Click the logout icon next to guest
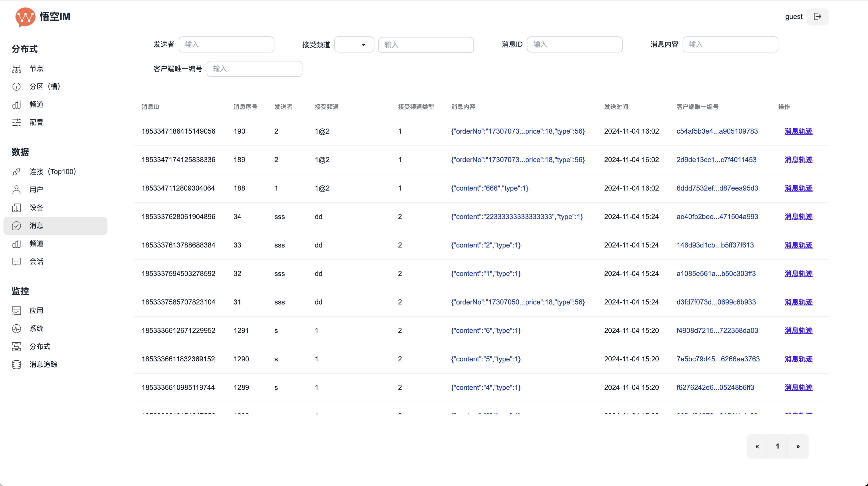This screenshot has width=868, height=486. click(817, 16)
